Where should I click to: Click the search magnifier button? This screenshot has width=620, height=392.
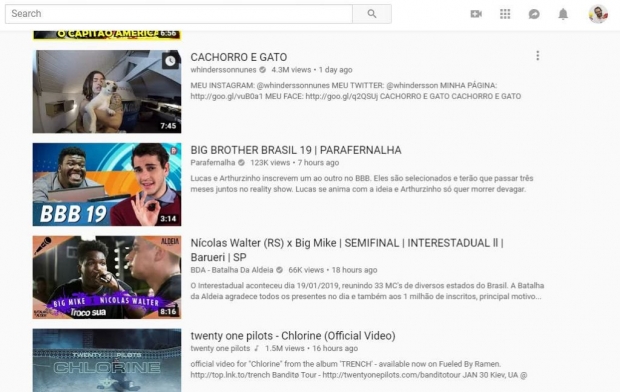coord(372,14)
